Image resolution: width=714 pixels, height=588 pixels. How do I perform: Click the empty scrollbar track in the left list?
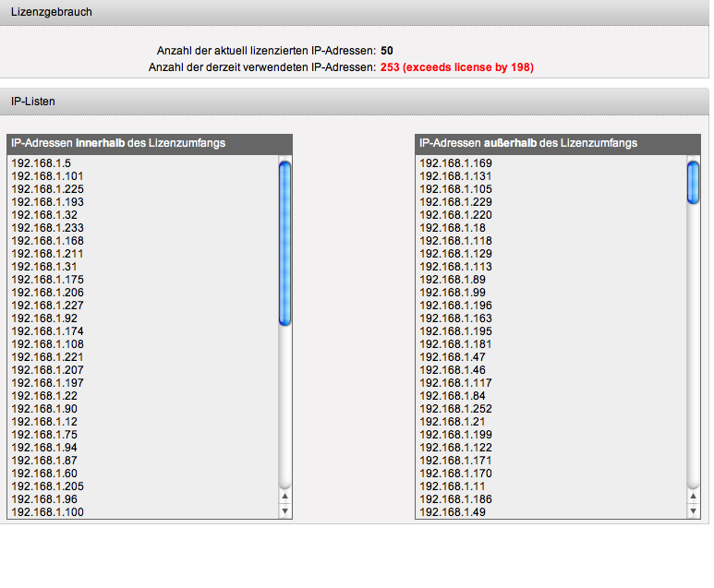(x=284, y=406)
